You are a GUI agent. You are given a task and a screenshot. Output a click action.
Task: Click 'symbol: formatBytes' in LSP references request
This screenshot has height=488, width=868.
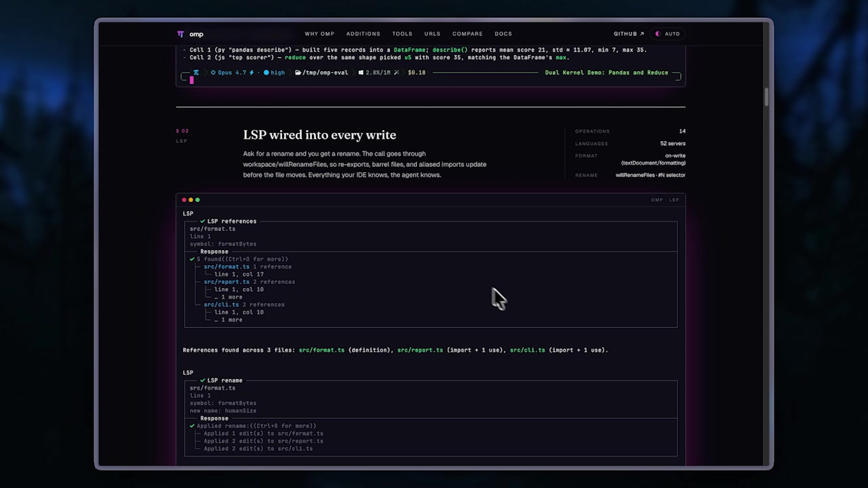point(223,244)
